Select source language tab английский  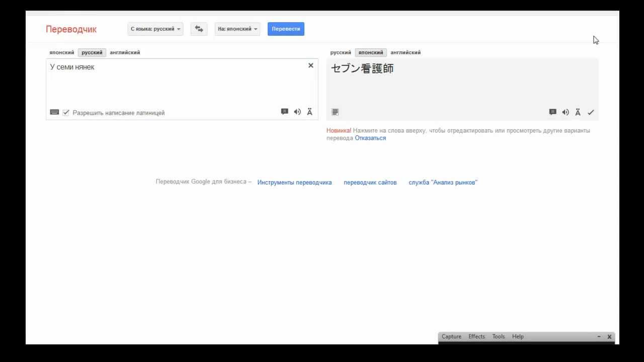coord(125,52)
